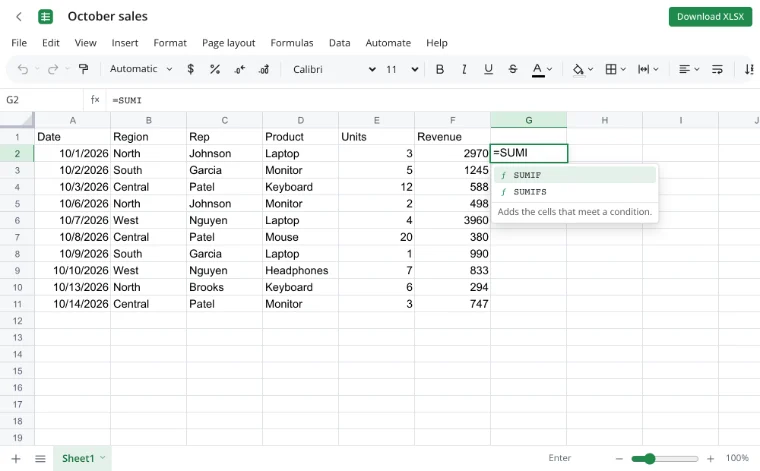Click the horizontal align icon
760x471 pixels.
(684, 69)
